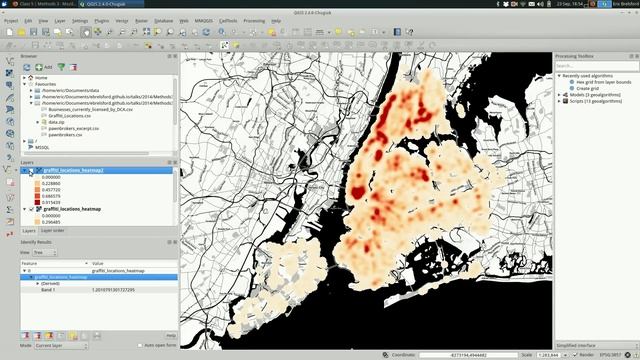Click the Processing Toolbox search field
Image resolution: width=640 pixels, height=360 pixels.
(597, 66)
